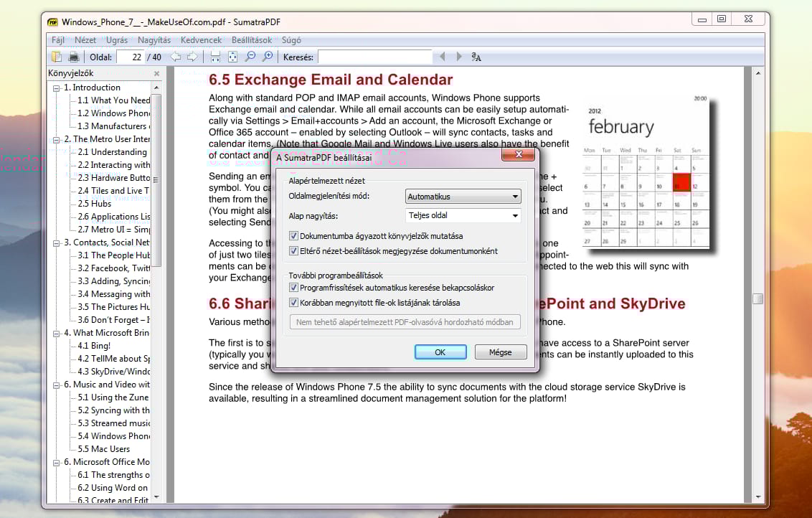Go to previous page arrow icon
This screenshot has width=812, height=518.
[x=176, y=57]
